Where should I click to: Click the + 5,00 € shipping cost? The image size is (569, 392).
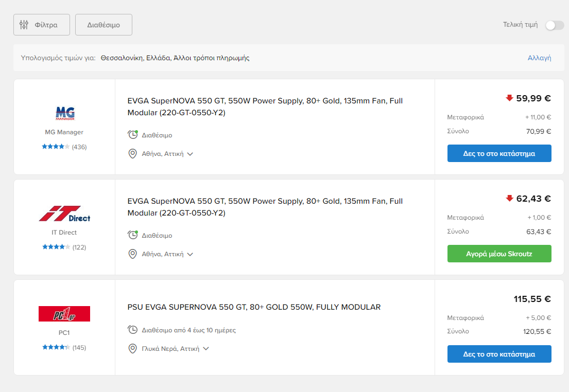539,317
